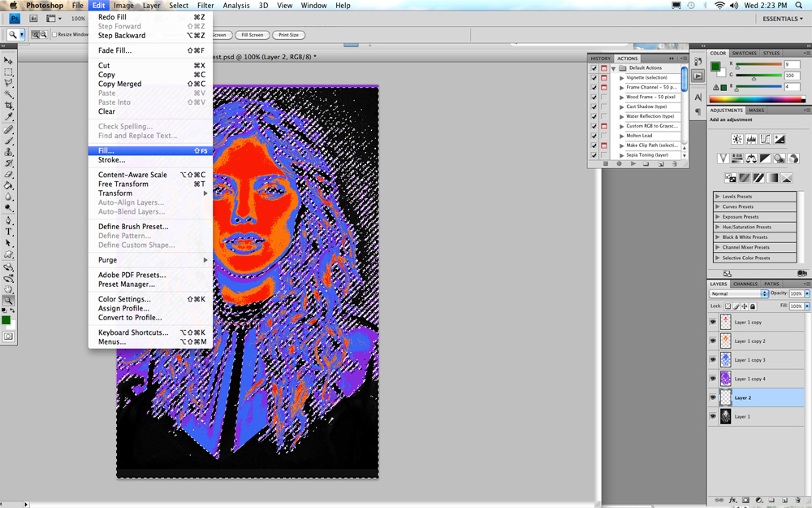The height and width of the screenshot is (508, 812).
Task: Expand Hue/Saturation Presets
Action: (x=717, y=227)
